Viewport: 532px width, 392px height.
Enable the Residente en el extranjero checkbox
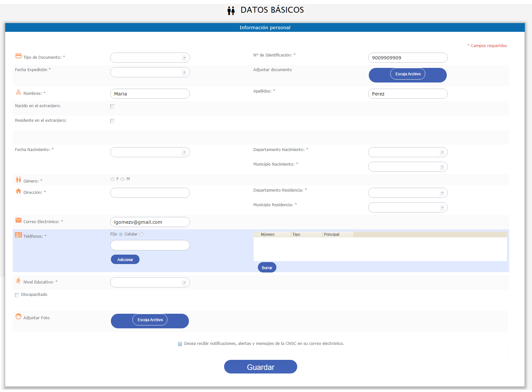[113, 121]
